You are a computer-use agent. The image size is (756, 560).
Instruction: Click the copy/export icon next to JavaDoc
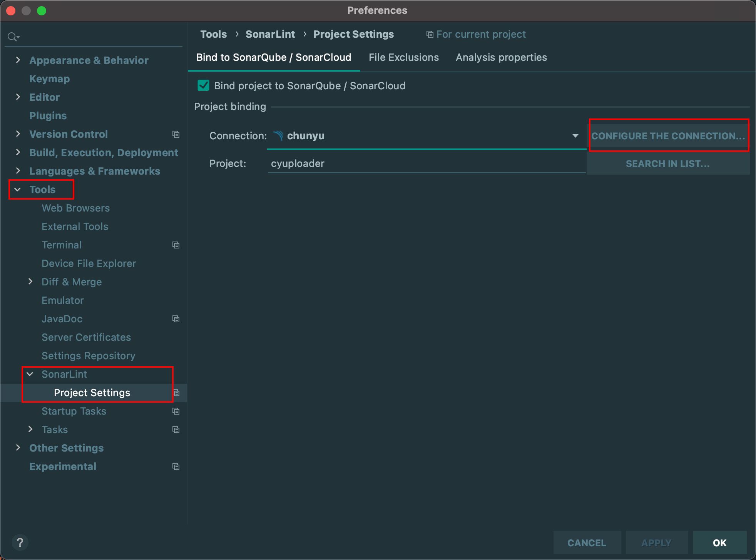[176, 318]
